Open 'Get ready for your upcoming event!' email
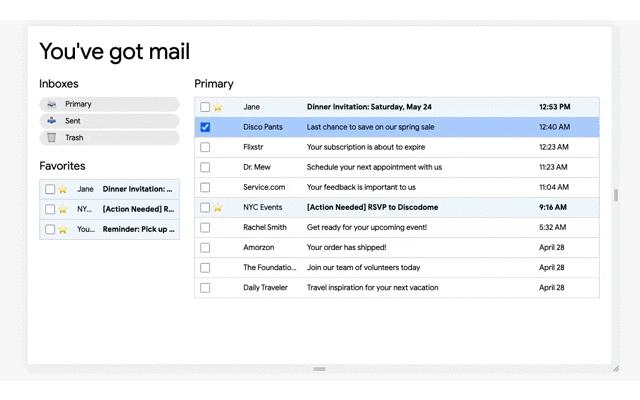 pos(367,227)
